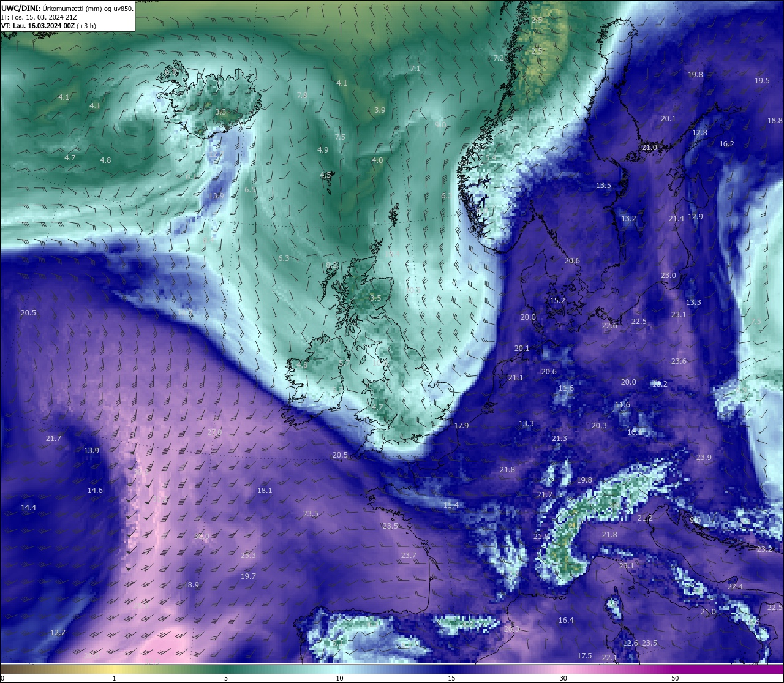
Task: Click the 21.1 map value
Action: click(516, 378)
